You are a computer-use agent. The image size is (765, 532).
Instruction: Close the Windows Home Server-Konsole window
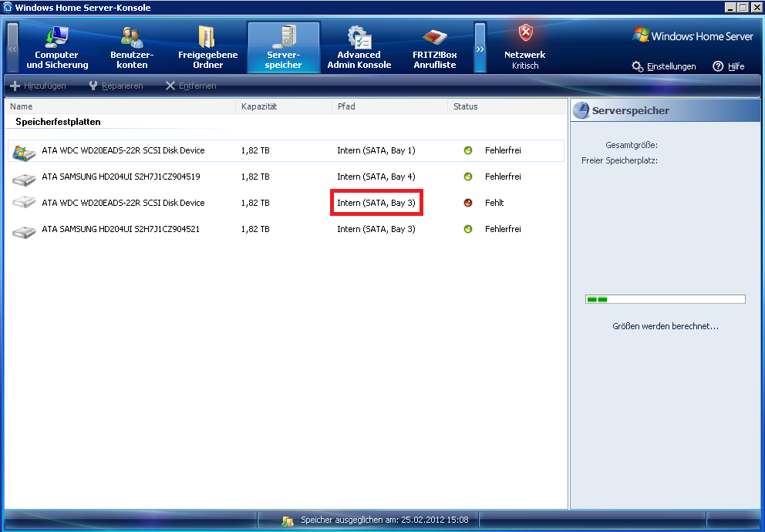click(756, 7)
